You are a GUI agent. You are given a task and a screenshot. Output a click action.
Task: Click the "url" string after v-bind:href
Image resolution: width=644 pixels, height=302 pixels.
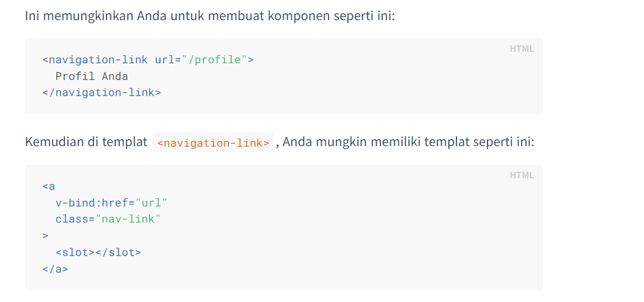tap(151, 202)
